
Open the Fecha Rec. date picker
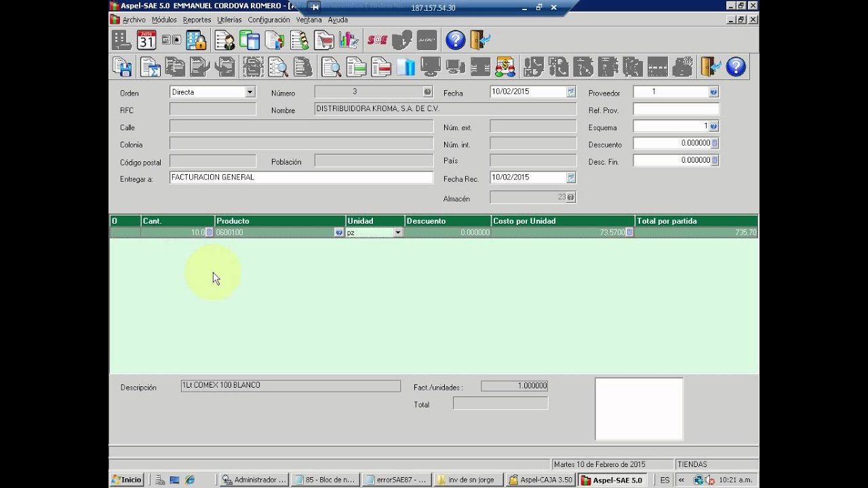tap(571, 178)
